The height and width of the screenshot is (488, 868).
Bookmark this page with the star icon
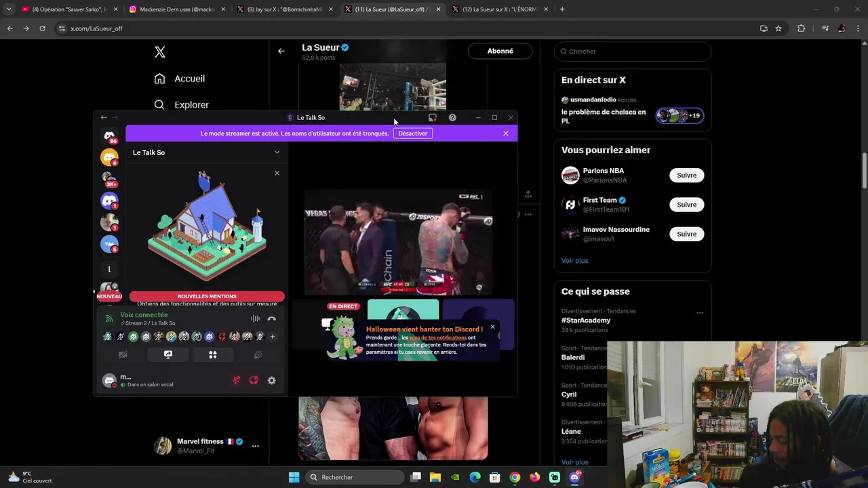coord(778,28)
